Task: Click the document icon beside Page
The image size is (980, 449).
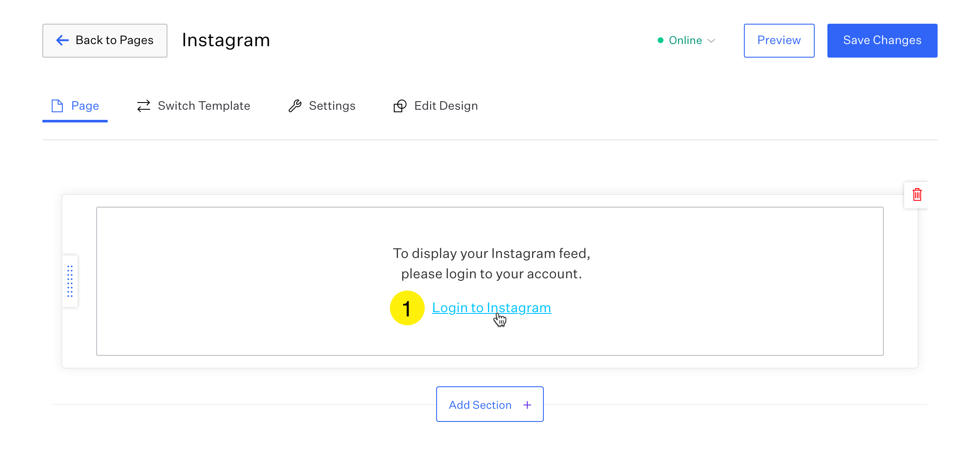Action: [57, 106]
